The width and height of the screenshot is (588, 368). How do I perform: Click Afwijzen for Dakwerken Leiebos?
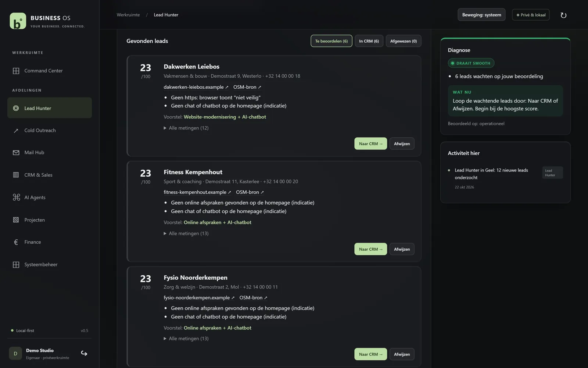(402, 144)
